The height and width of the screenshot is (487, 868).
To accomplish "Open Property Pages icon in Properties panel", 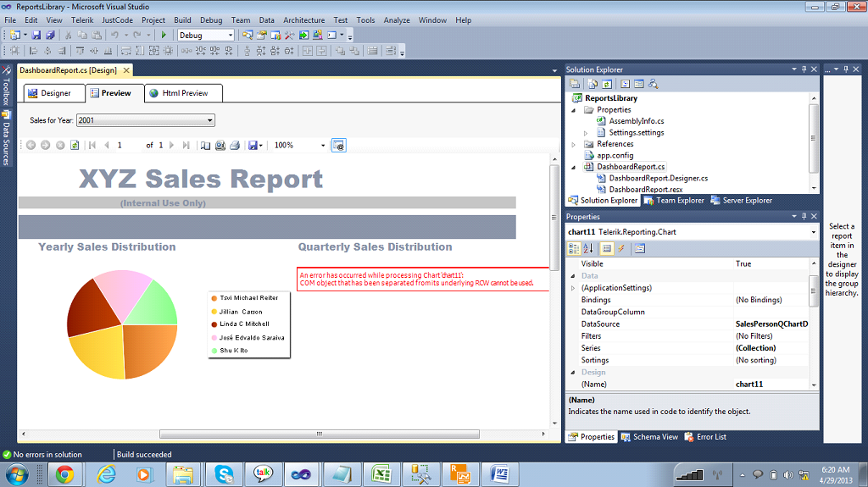I will pos(640,248).
